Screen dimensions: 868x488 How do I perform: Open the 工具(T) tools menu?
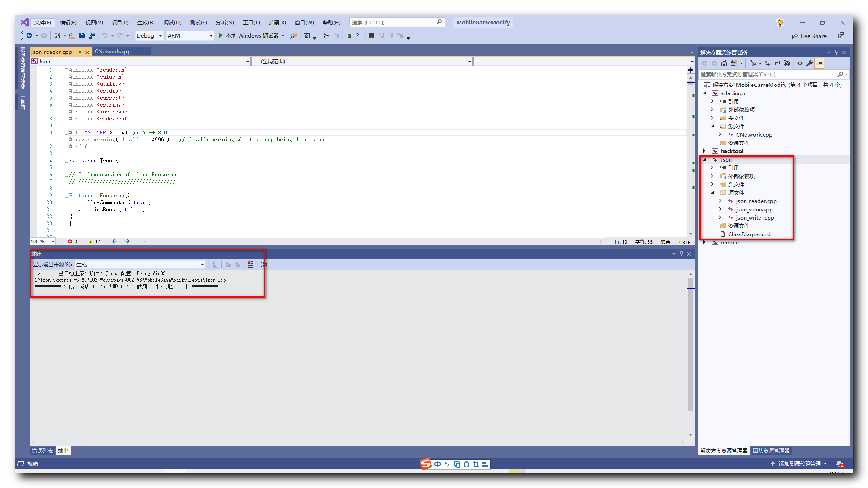tap(251, 23)
